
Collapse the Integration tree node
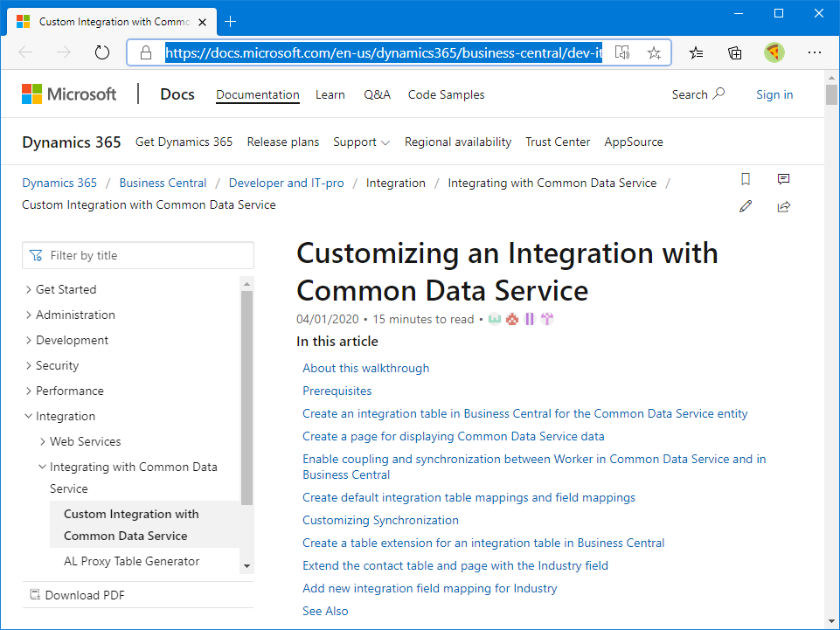28,416
